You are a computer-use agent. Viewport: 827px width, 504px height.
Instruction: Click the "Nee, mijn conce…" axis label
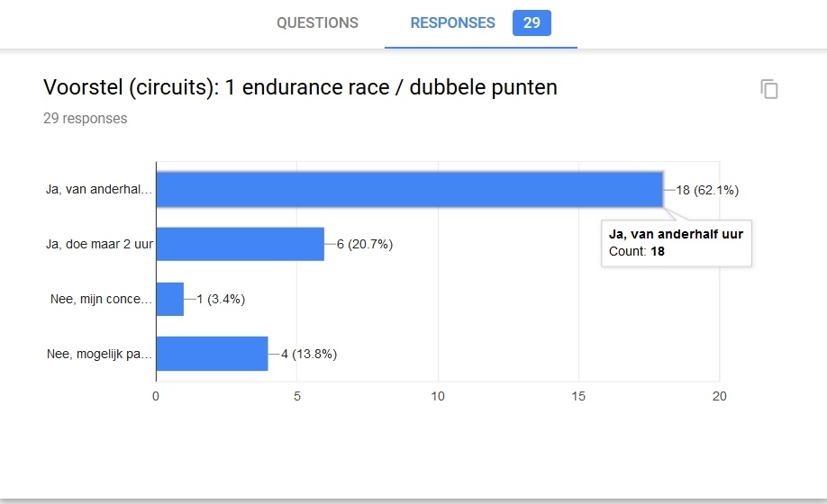tap(101, 300)
